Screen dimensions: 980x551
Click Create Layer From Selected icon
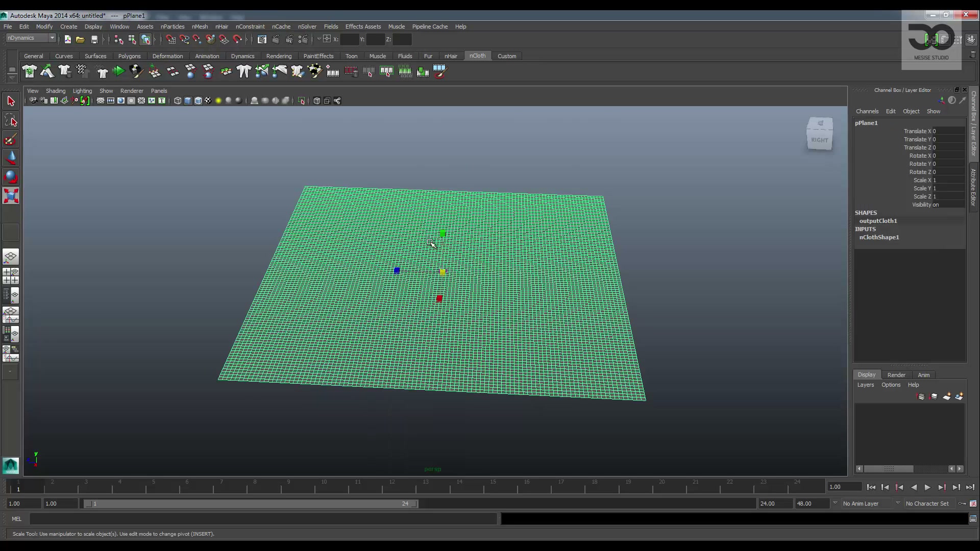coord(959,396)
